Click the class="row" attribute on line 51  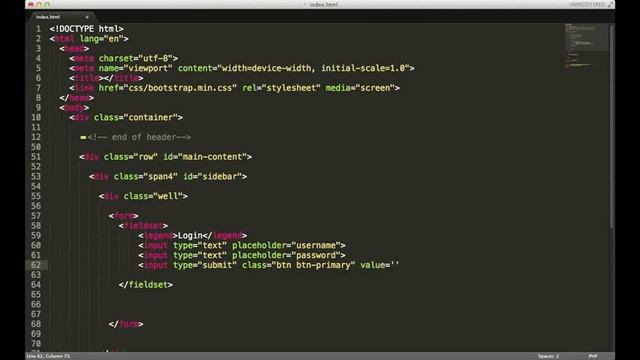pos(131,157)
